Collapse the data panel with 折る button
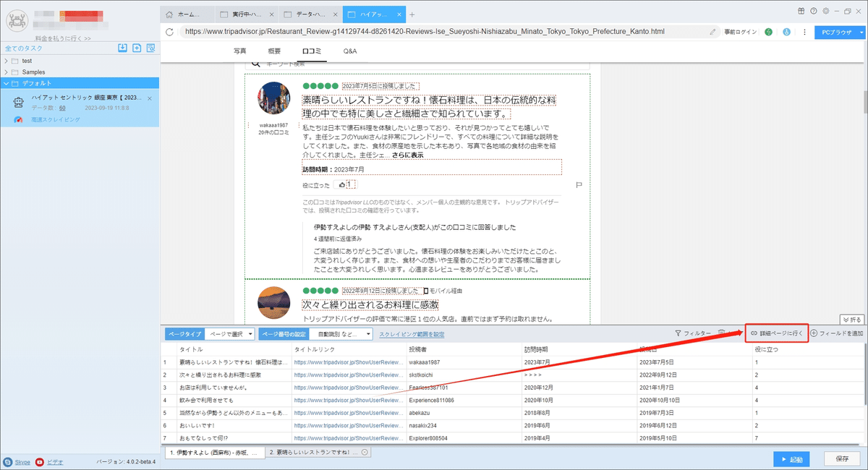This screenshot has width=868, height=470. 852,320
